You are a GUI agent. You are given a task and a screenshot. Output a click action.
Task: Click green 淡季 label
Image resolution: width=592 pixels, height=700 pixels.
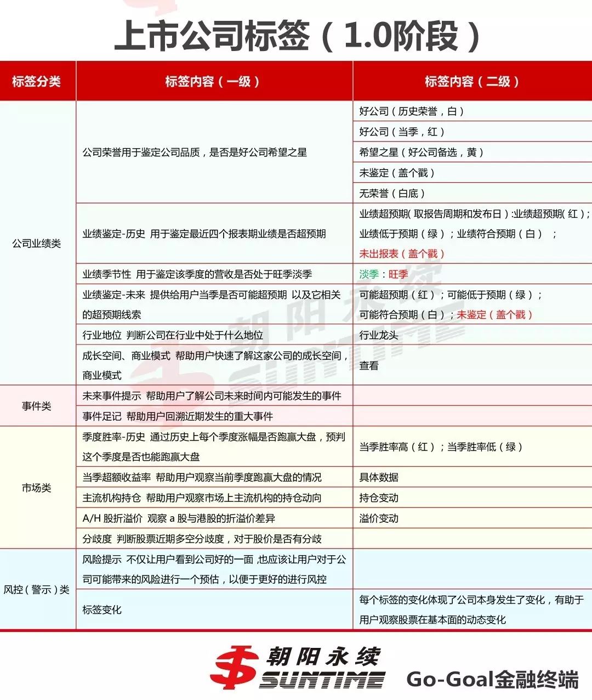click(369, 274)
